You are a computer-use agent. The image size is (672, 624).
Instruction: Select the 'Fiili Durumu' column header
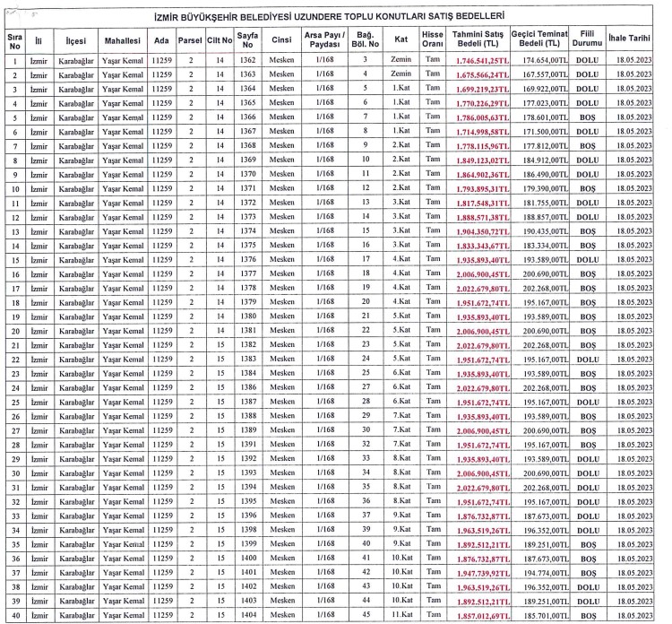tap(587, 39)
